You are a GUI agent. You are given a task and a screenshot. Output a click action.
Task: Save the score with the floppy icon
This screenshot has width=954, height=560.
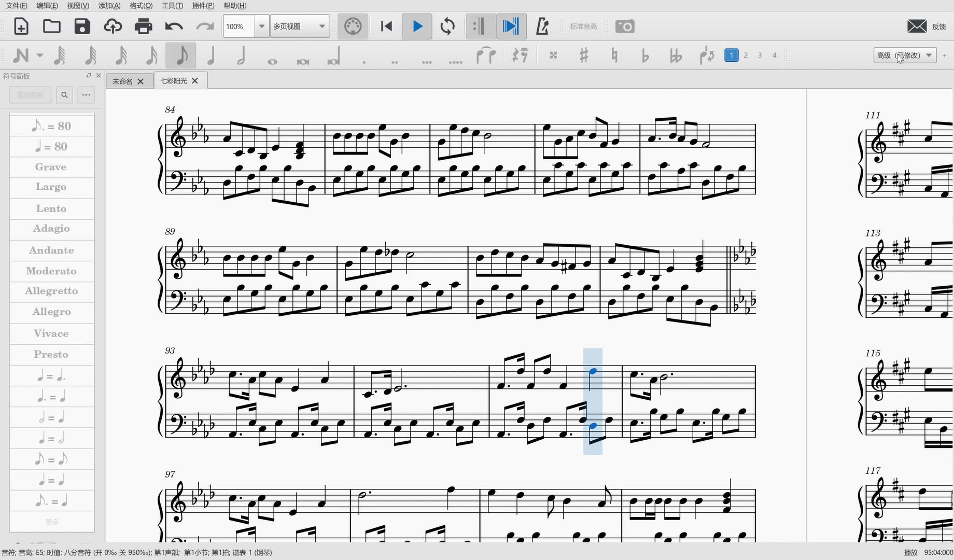tap(82, 26)
